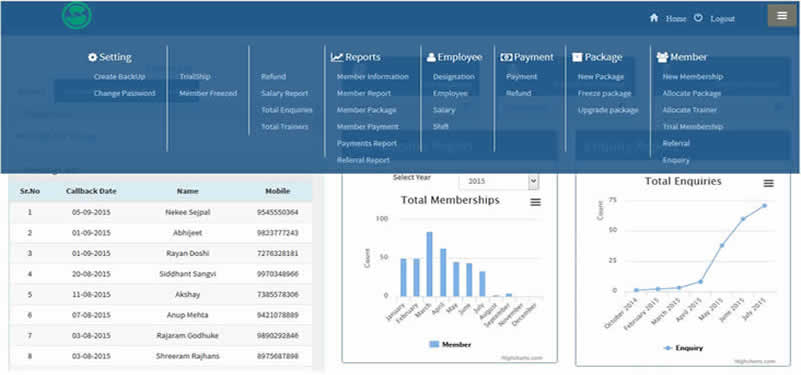
Task: Open Salary Report menu item
Action: (x=285, y=93)
